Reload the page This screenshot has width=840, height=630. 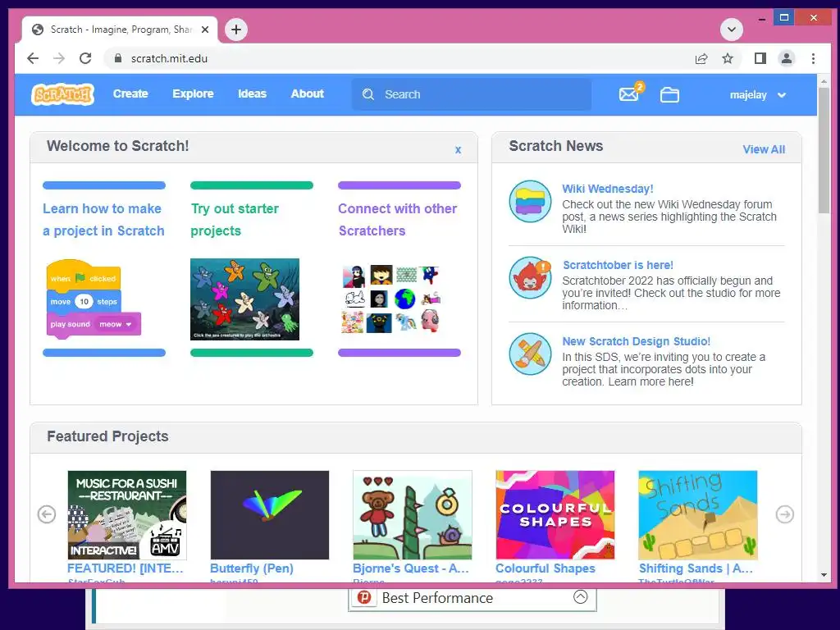85,58
